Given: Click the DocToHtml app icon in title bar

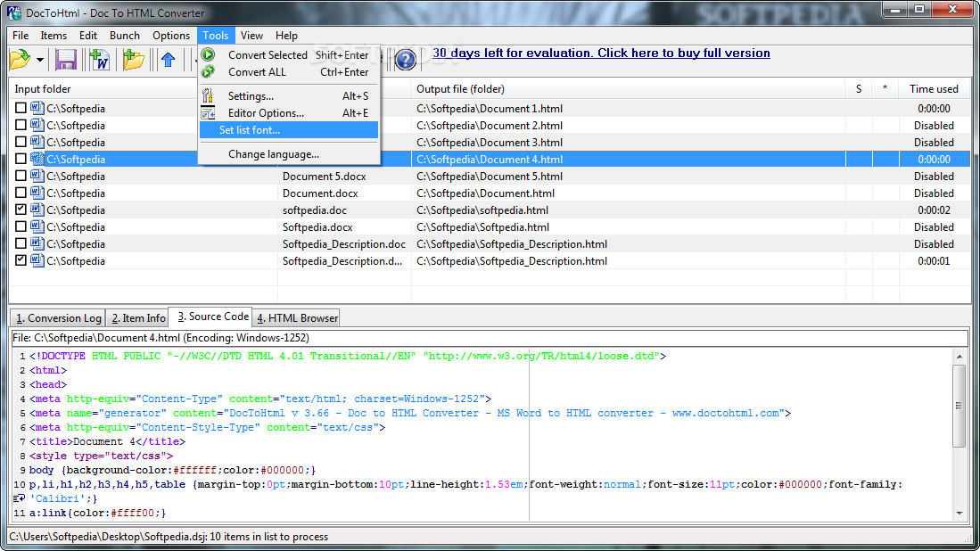Looking at the screenshot, I should 13,12.
